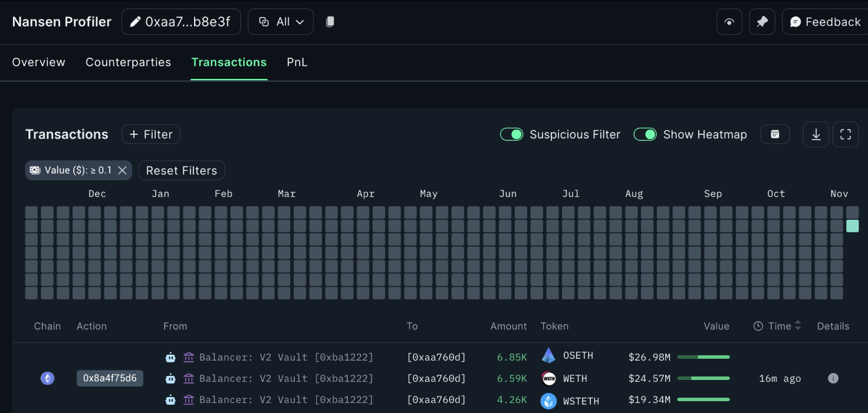868x413 pixels.
Task: Sort by the Time column
Action: tap(780, 326)
